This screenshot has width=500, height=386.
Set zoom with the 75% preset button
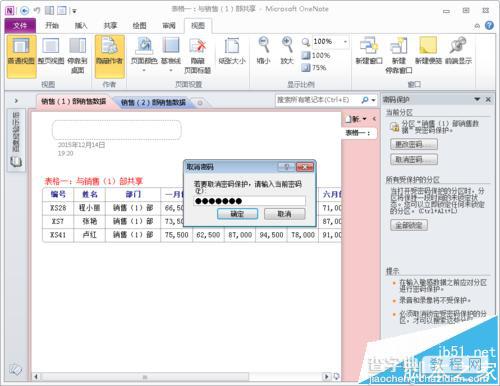[314, 68]
